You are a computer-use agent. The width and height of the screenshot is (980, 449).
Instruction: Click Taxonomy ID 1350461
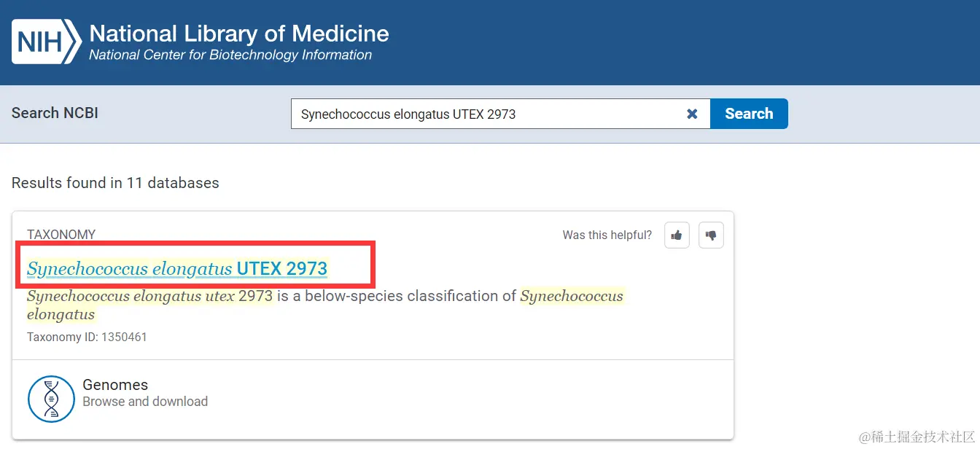click(87, 337)
